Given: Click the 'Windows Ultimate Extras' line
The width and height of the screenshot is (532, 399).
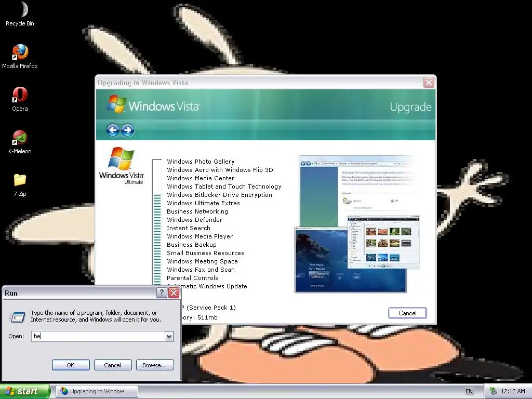Looking at the screenshot, I should pos(203,203).
